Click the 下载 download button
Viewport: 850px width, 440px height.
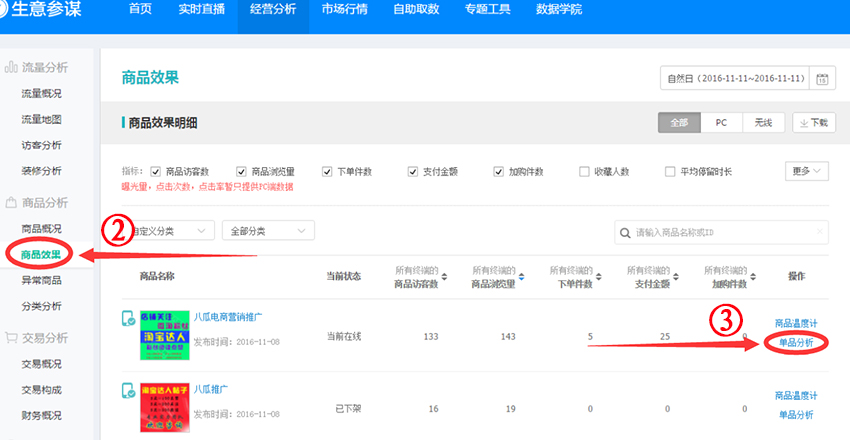(x=814, y=123)
